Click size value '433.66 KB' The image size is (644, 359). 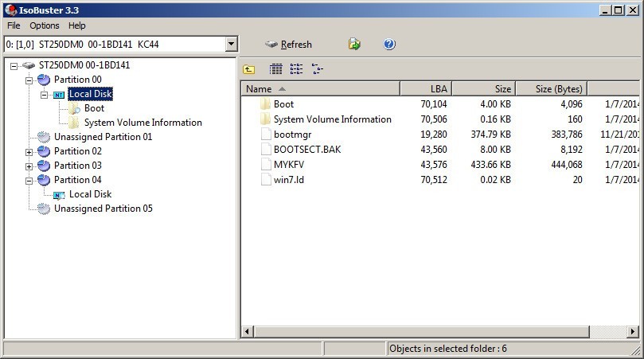pos(491,165)
